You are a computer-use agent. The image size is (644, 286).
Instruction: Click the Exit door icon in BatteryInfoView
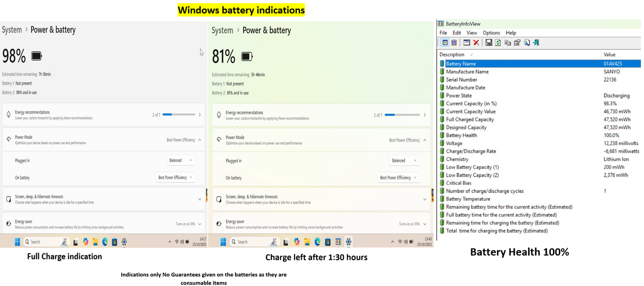[536, 43]
